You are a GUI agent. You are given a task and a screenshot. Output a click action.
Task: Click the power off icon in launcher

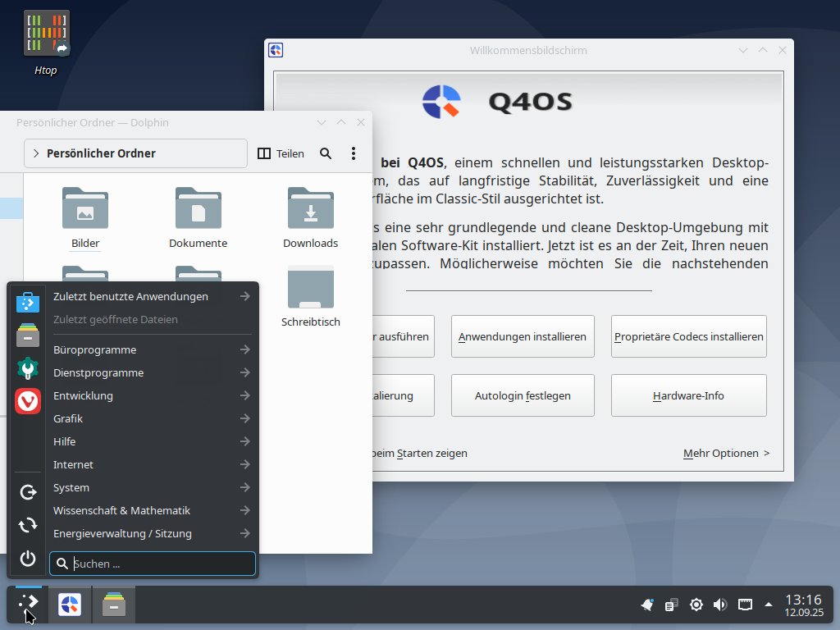coord(28,559)
